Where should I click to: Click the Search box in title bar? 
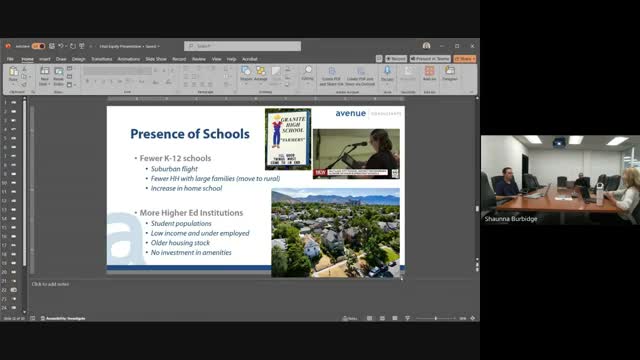click(x=242, y=46)
